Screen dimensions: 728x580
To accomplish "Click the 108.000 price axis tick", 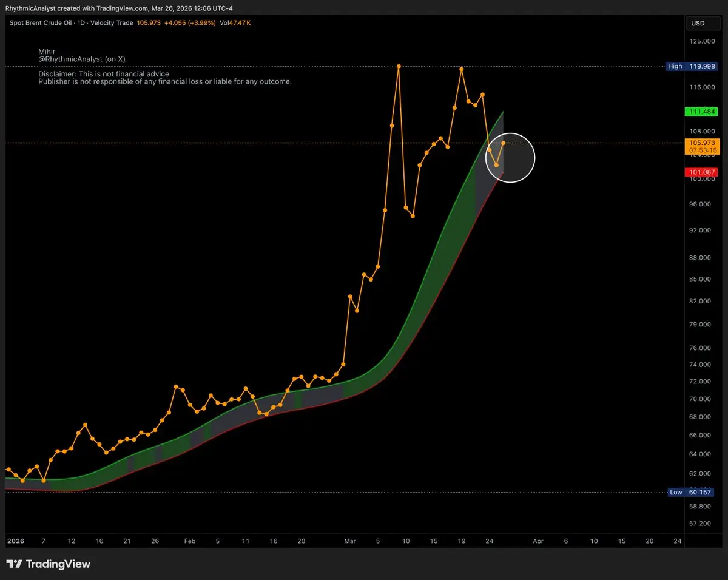I will click(703, 131).
